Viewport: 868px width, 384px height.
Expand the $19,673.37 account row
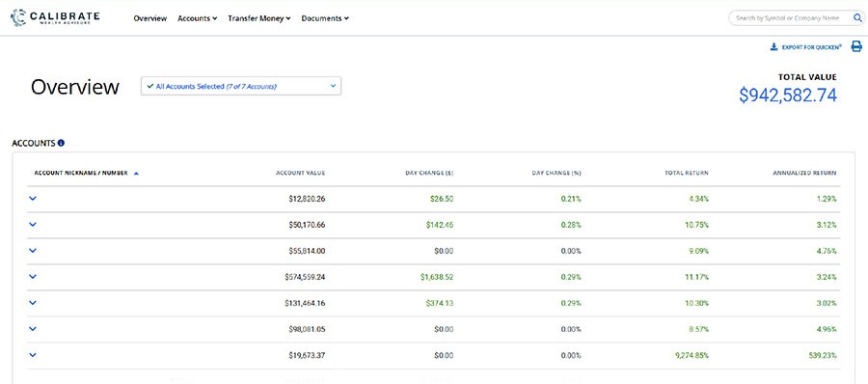32,354
